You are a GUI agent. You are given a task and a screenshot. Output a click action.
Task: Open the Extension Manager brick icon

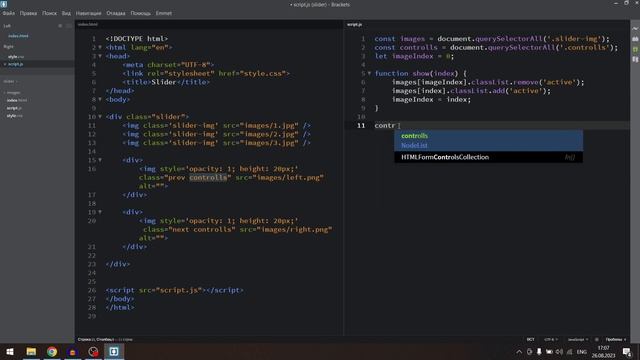tap(635, 39)
